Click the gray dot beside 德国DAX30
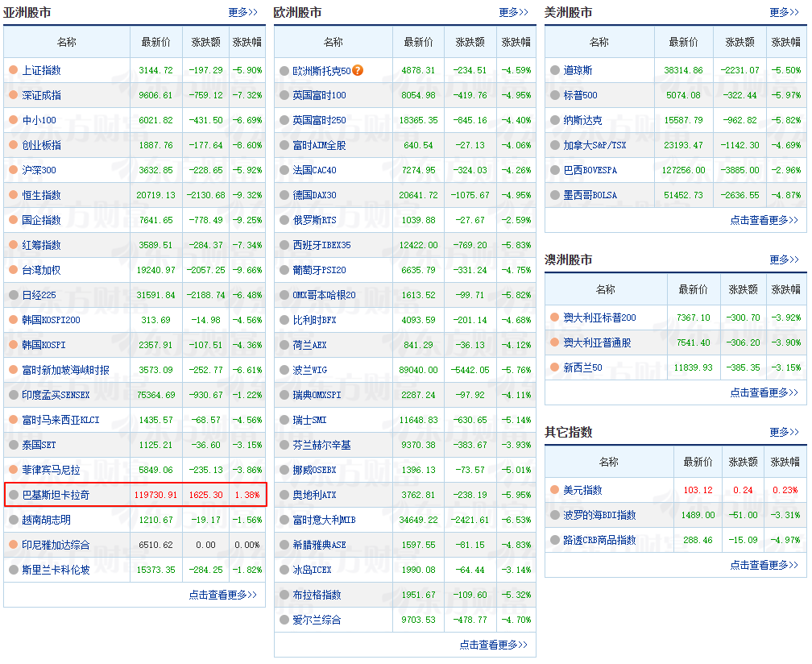812x664 pixels. tap(284, 195)
